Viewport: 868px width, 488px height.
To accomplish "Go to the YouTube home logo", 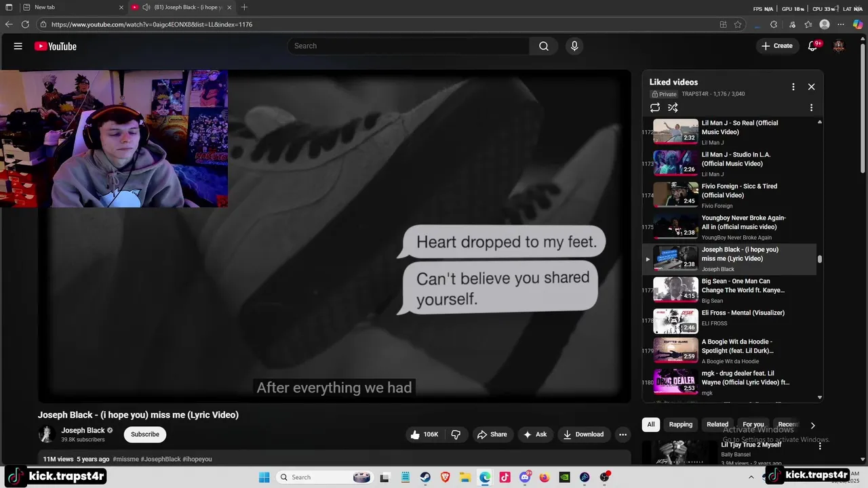I will [56, 46].
